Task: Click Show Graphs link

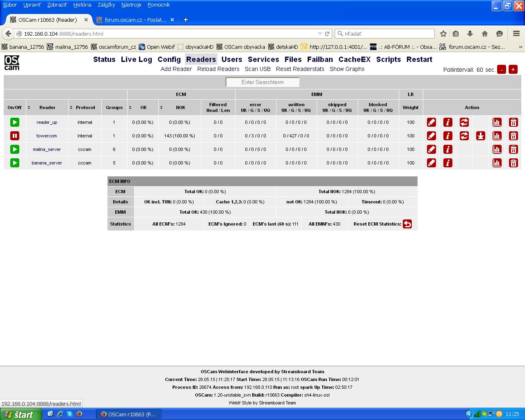Action: (x=347, y=69)
